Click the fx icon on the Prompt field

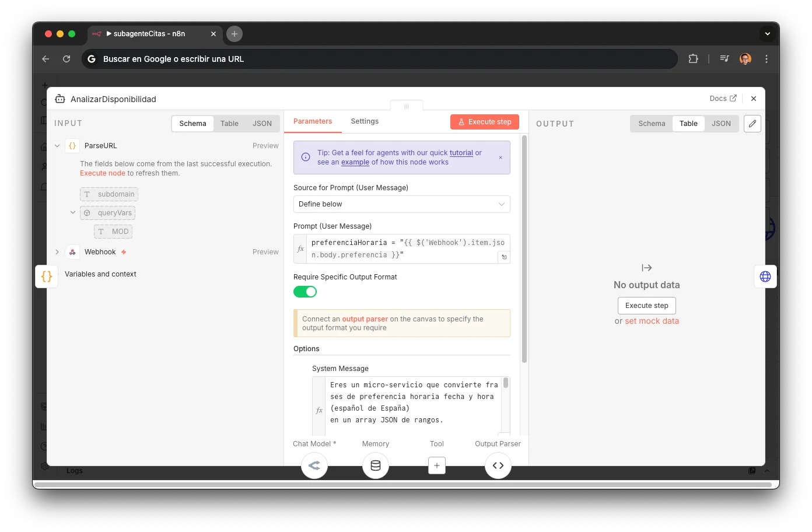[300, 248]
